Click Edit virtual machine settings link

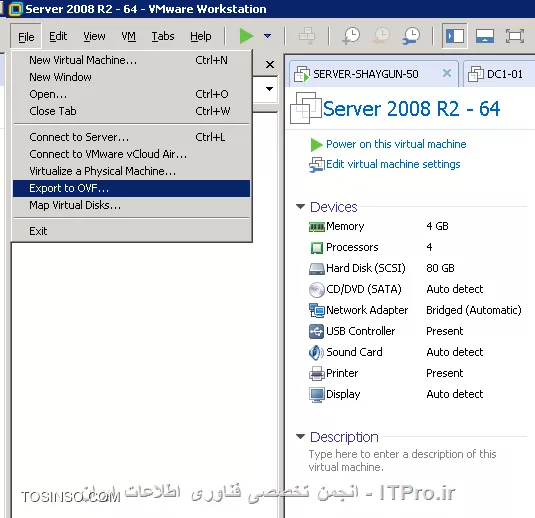click(x=393, y=164)
